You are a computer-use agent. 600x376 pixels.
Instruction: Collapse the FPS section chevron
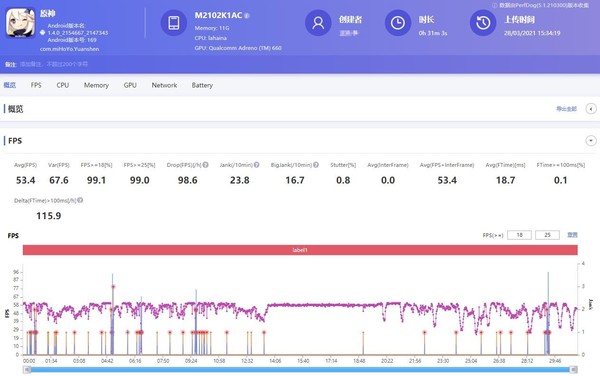click(591, 141)
